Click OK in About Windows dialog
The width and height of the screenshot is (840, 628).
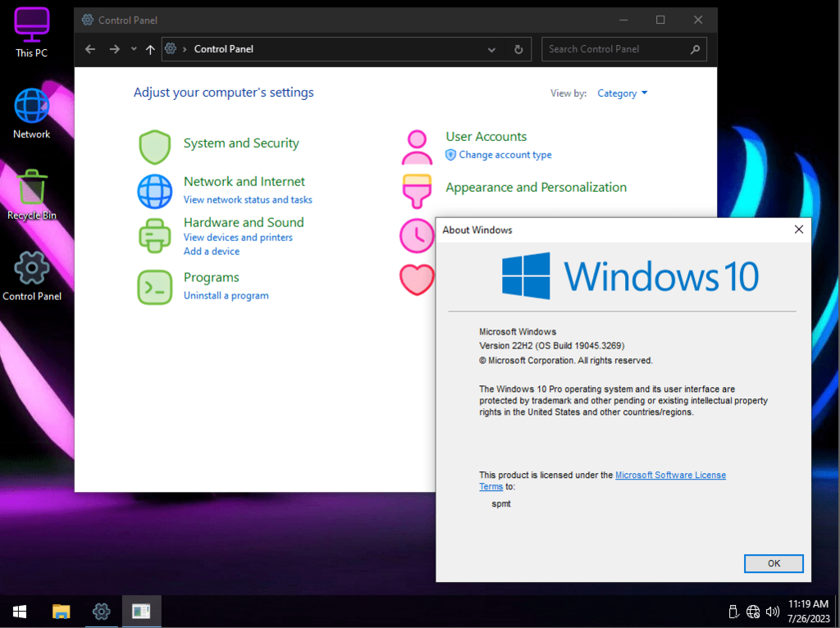pyautogui.click(x=774, y=563)
